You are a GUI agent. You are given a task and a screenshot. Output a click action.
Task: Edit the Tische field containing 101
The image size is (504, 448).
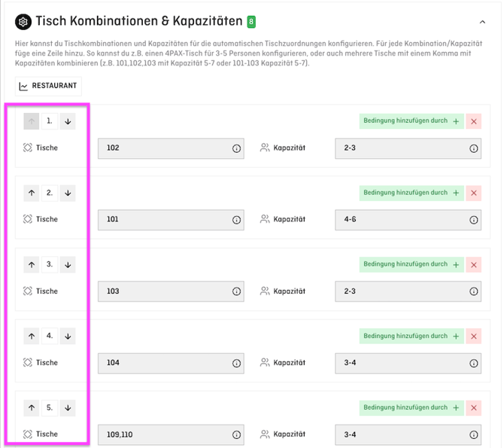tap(171, 220)
